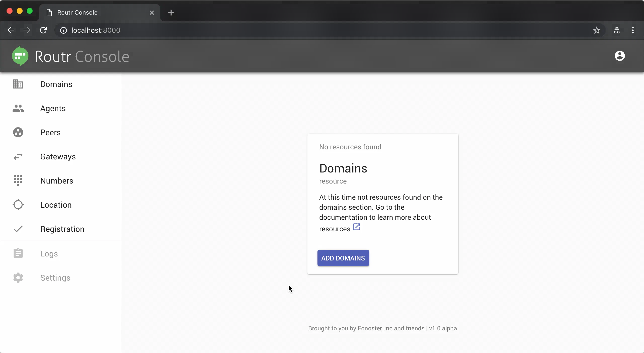Screen dimensions: 644x353
Task: Click the Domains card heading
Action: 343,168
